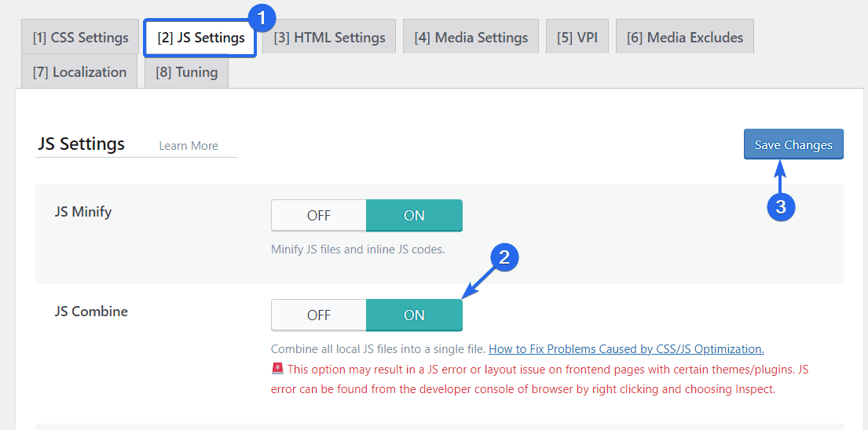868x430 pixels.
Task: Open the [1] CSS Settings tab
Action: [x=80, y=38]
